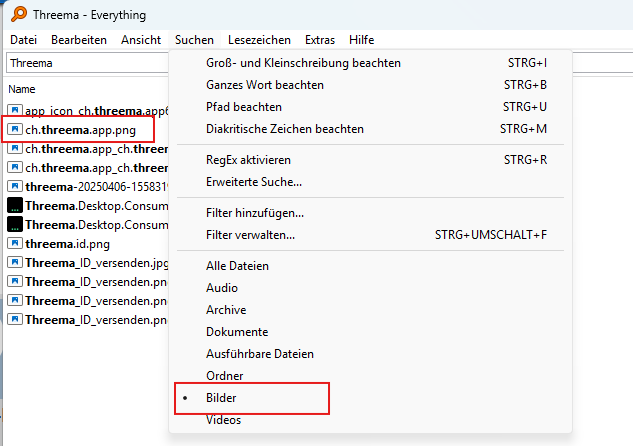The image size is (633, 446).
Task: Select the Audio filter
Action: (222, 288)
